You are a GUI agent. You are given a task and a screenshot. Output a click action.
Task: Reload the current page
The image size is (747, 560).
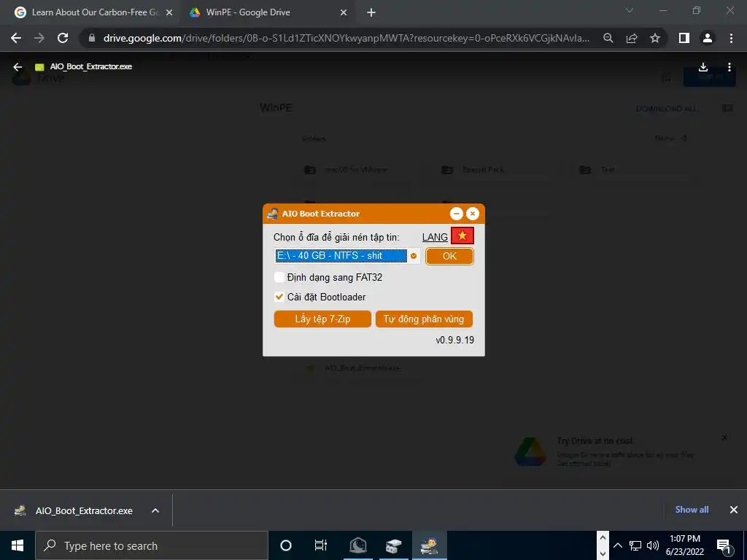pos(63,38)
